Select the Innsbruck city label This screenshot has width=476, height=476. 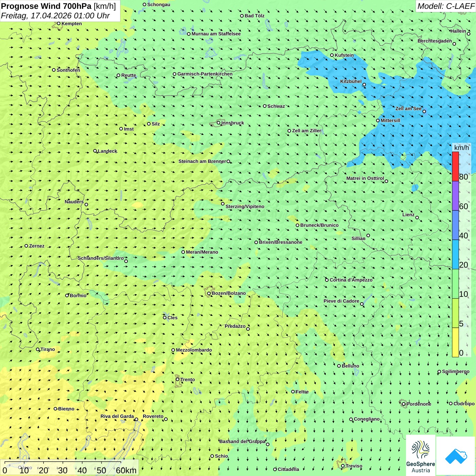click(233, 123)
